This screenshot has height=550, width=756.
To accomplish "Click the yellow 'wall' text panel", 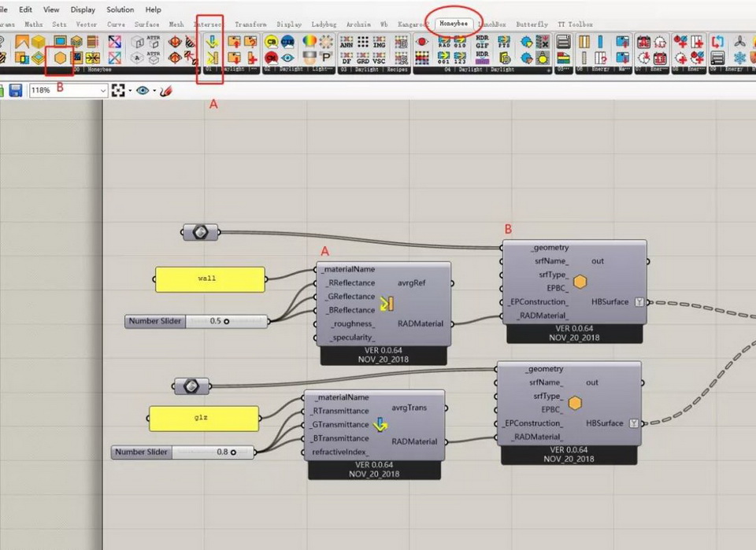I will [209, 279].
